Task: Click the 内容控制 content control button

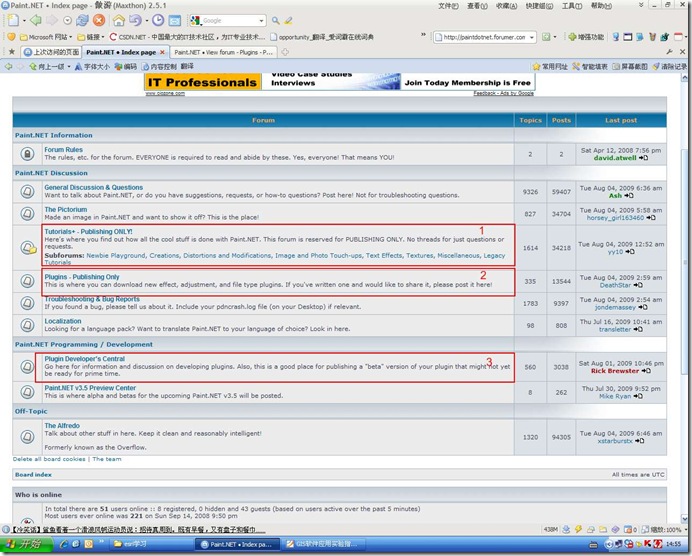Action: [x=159, y=67]
